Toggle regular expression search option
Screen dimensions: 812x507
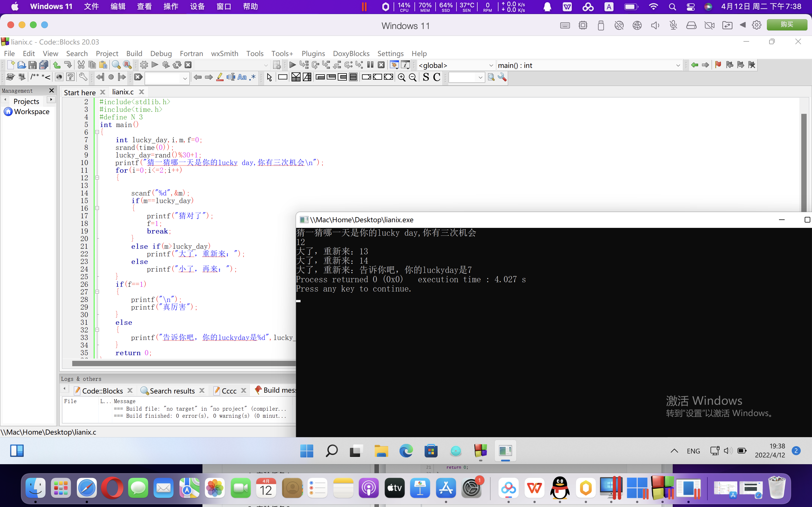pos(253,77)
